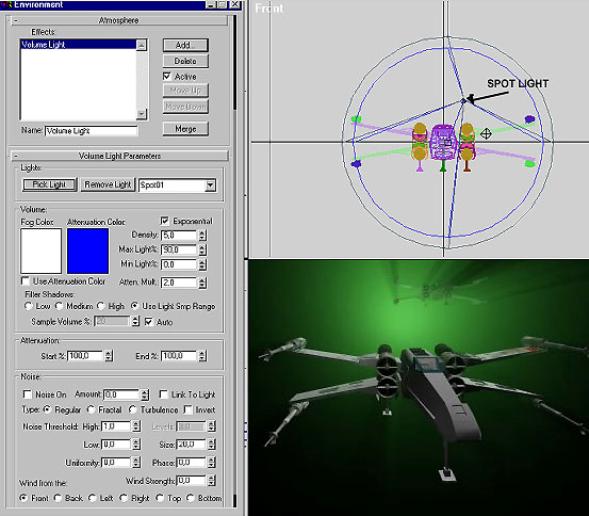Click Effects list scroll up arrow

click(x=141, y=45)
